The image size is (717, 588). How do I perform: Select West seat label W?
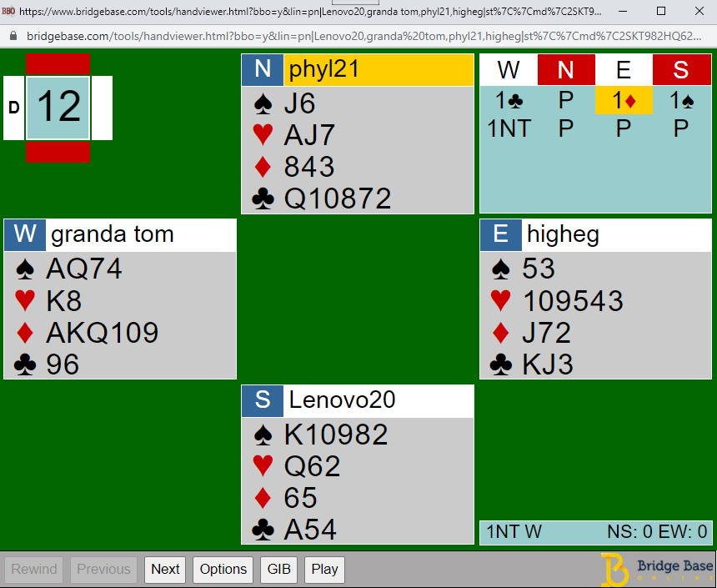[25, 234]
